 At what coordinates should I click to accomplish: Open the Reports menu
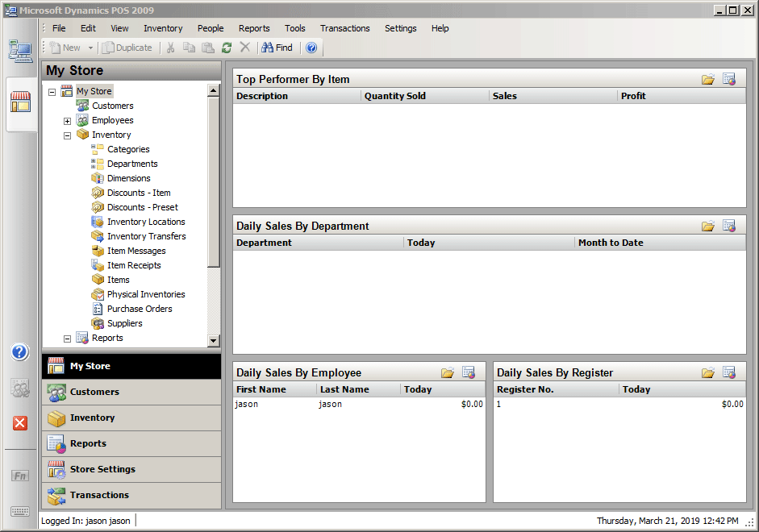tap(253, 28)
